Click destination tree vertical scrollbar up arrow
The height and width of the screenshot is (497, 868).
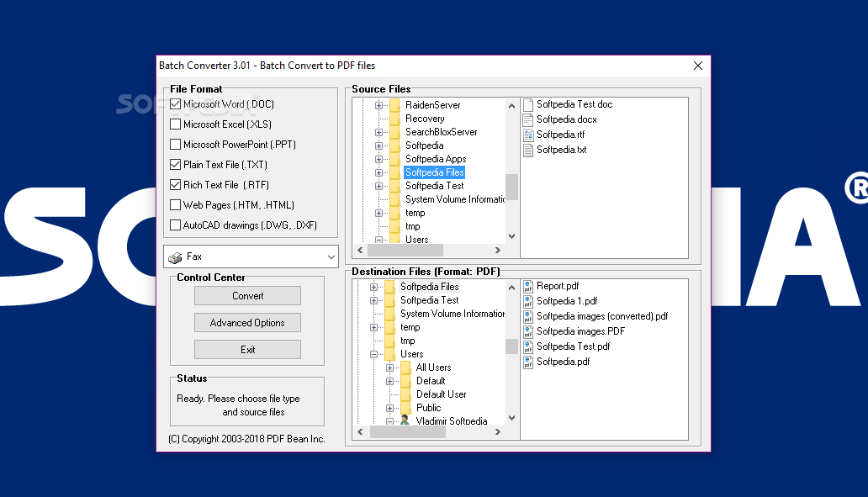pos(511,288)
